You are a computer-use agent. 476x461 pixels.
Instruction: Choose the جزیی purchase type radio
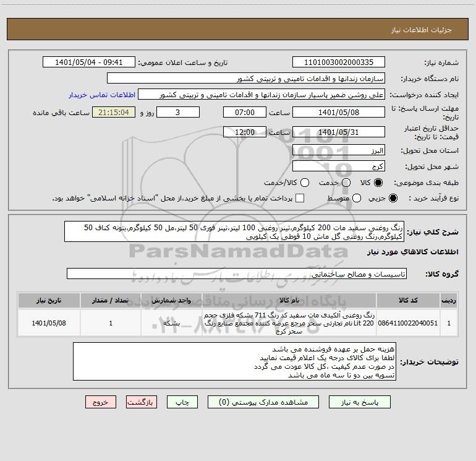[x=393, y=198]
